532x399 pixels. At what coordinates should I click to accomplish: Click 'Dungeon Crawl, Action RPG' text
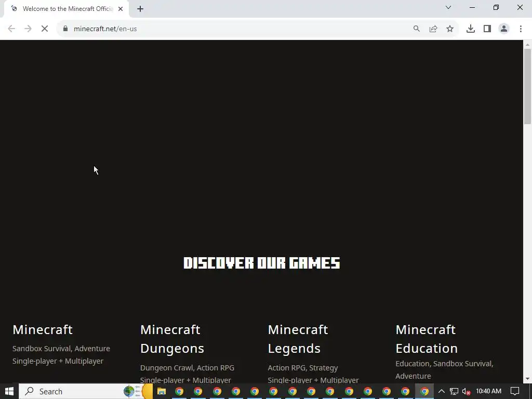click(x=187, y=368)
